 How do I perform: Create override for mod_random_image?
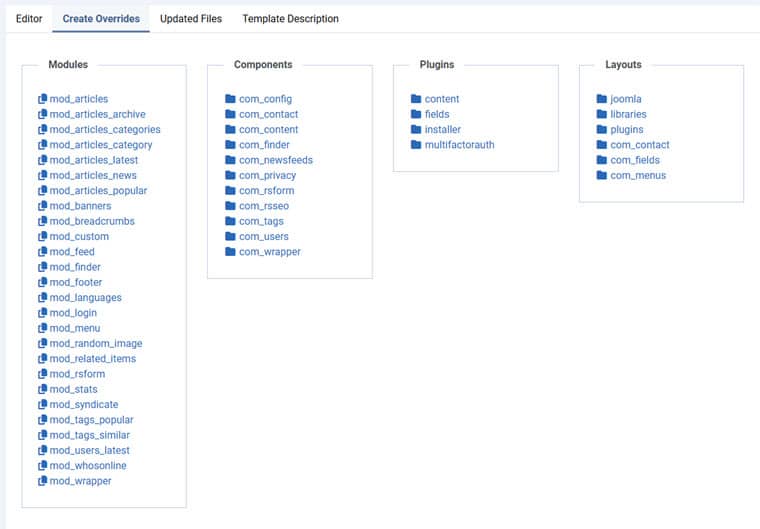point(96,343)
